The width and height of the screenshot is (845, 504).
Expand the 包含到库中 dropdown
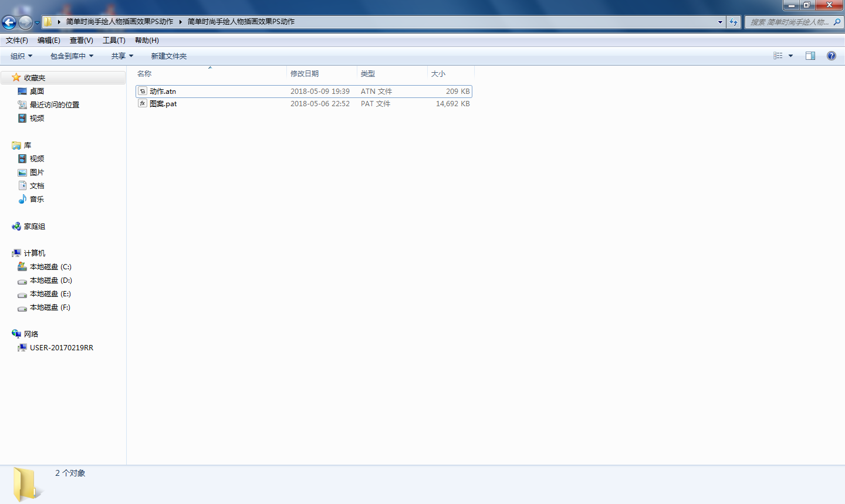(72, 56)
